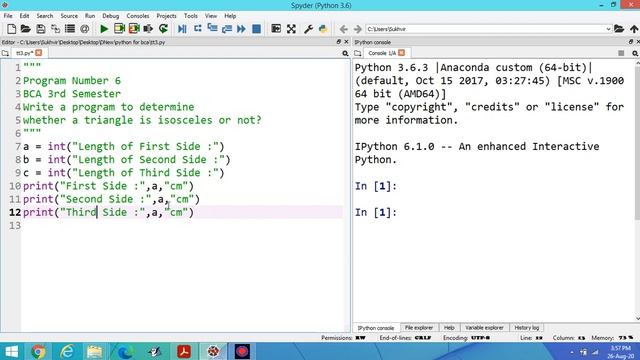Go back with the left arrow

click(x=343, y=29)
